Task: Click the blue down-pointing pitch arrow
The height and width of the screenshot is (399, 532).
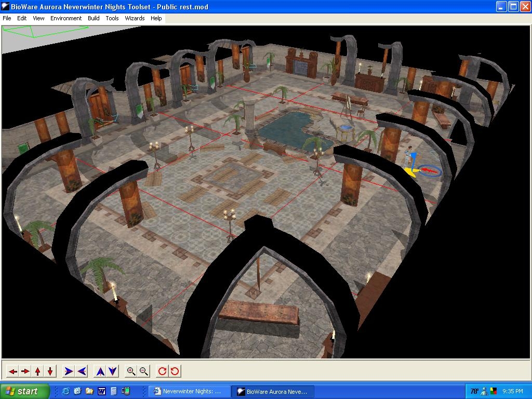Action: tap(113, 371)
